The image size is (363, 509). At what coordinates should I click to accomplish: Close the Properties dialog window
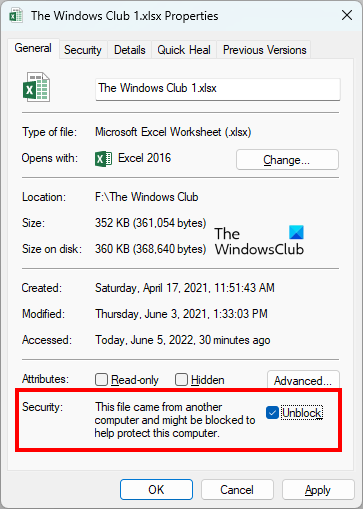(x=347, y=15)
